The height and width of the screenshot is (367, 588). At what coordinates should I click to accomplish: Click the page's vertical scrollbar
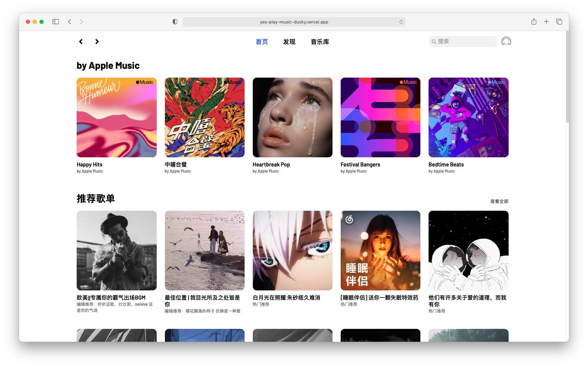pos(567,78)
